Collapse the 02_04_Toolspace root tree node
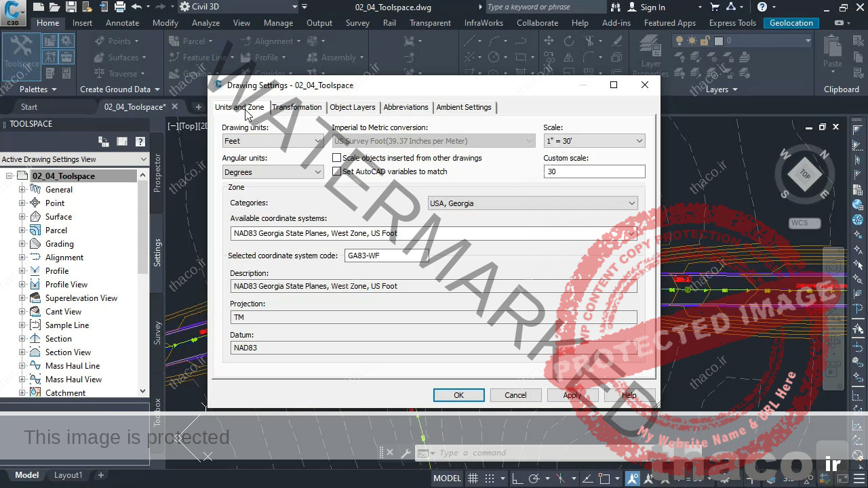Viewport: 868px width, 488px height. click(x=9, y=176)
